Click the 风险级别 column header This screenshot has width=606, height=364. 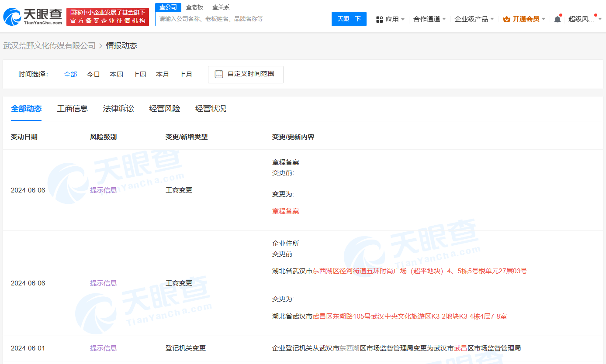(103, 137)
